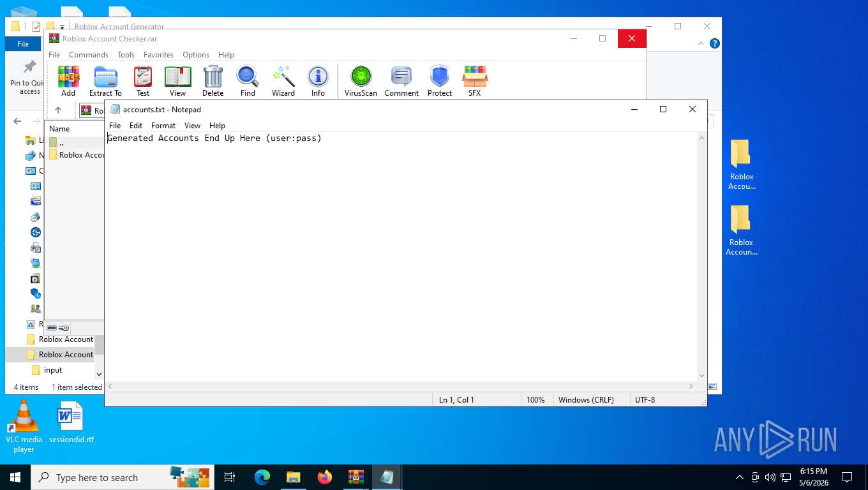Click Windows (CRLF) in status bar
The width and height of the screenshot is (868, 490).
coord(586,400)
